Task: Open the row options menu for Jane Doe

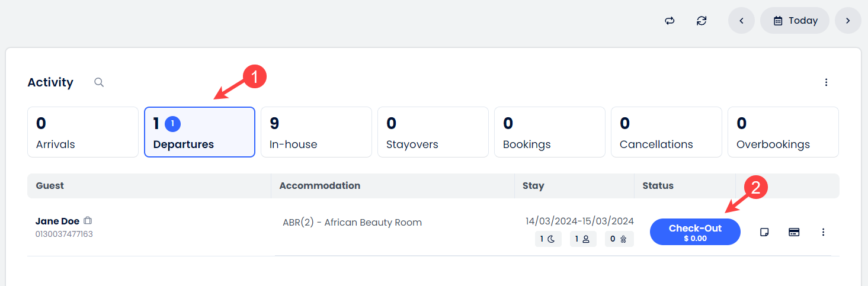Action: 823,232
